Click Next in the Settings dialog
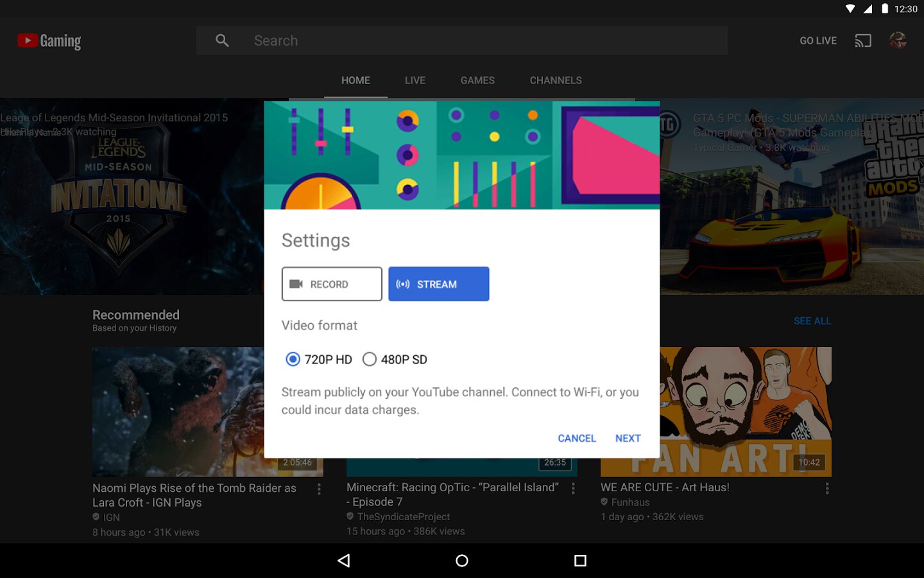 point(628,438)
